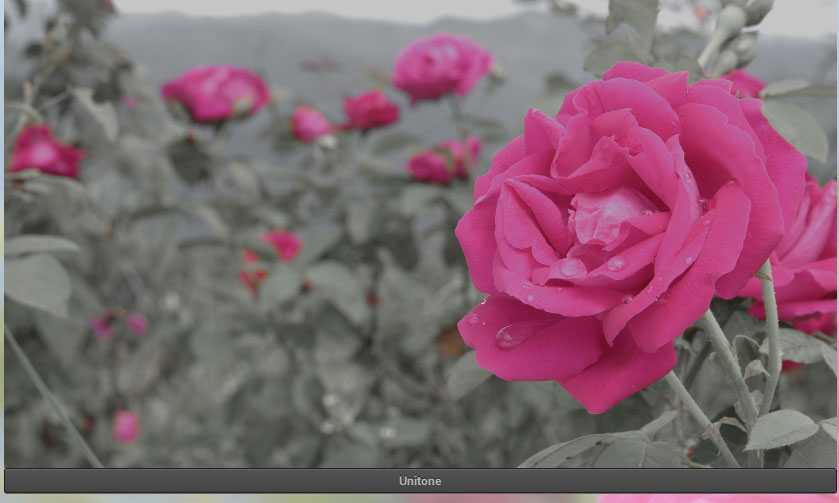Viewport: 839px width, 503px height.
Task: Click the blurred rose left of large rose
Action: [445, 161]
